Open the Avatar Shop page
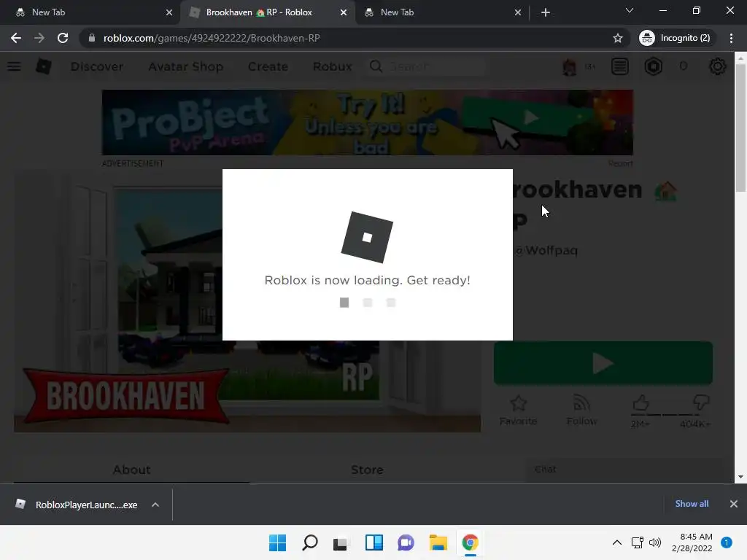The width and height of the screenshot is (747, 560). click(x=186, y=66)
